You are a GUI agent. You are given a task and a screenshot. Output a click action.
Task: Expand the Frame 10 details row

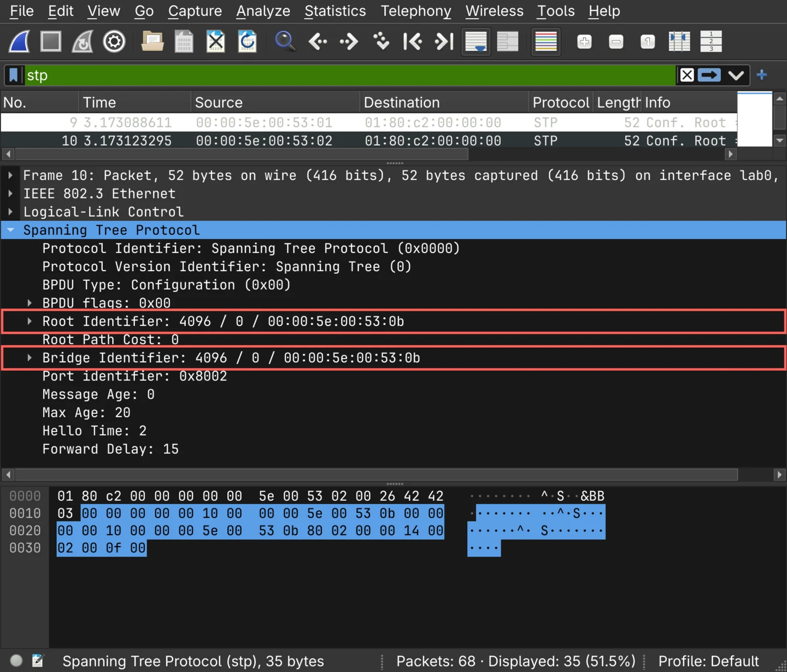tap(10, 176)
